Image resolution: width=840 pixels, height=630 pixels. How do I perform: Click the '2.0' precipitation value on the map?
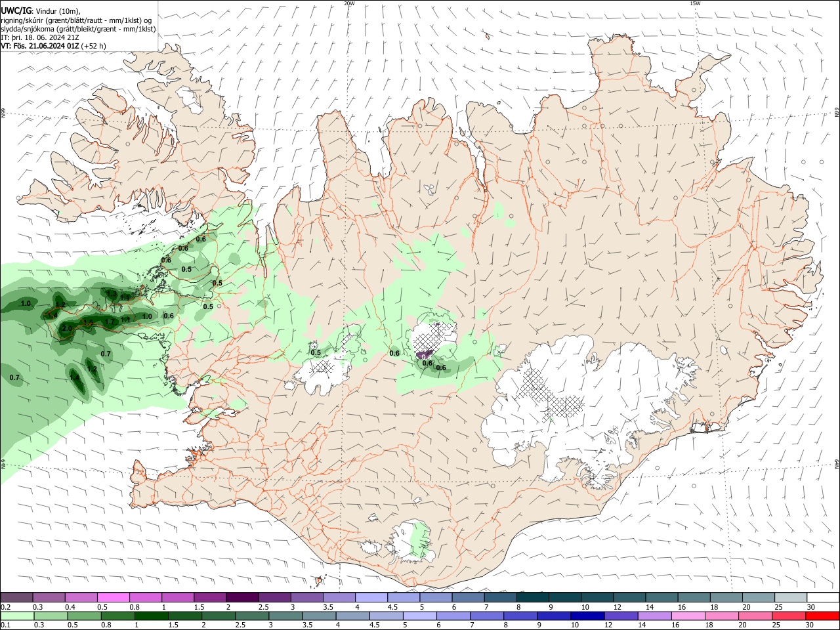click(67, 328)
